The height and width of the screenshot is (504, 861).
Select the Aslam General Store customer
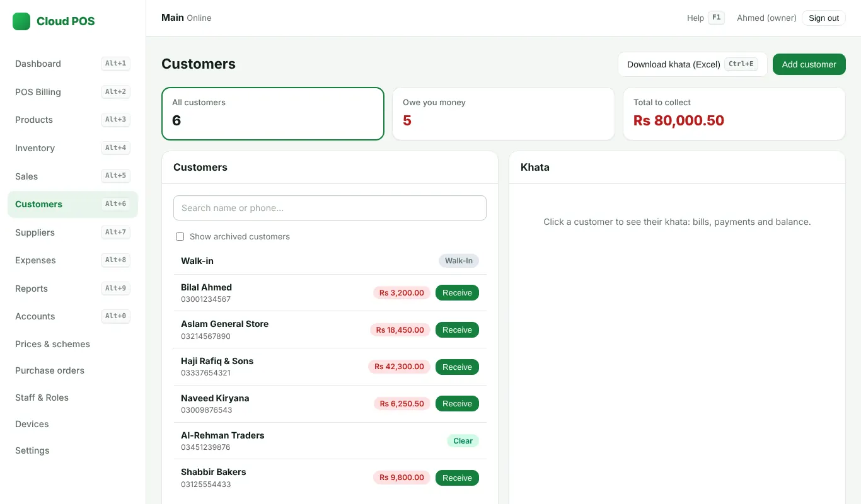click(x=330, y=330)
